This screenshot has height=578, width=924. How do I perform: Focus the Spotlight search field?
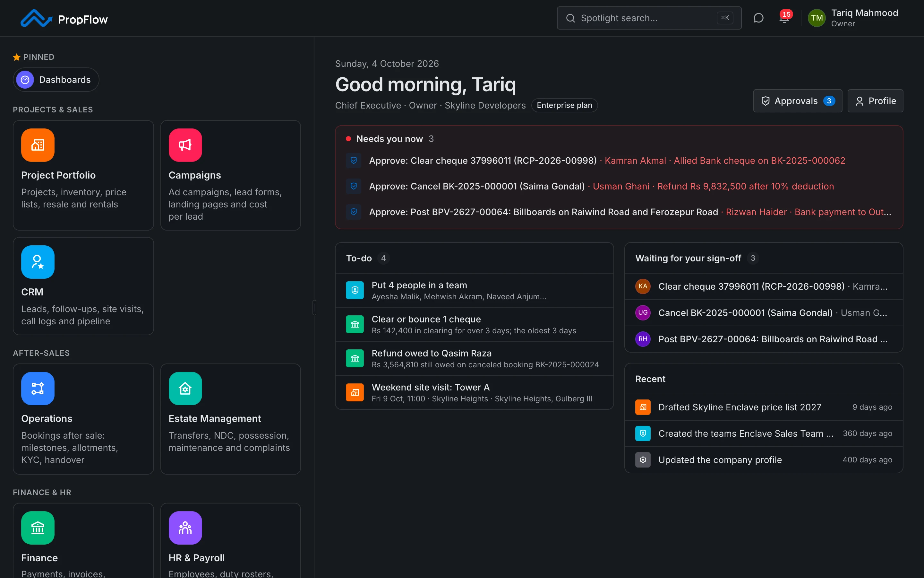(x=649, y=18)
